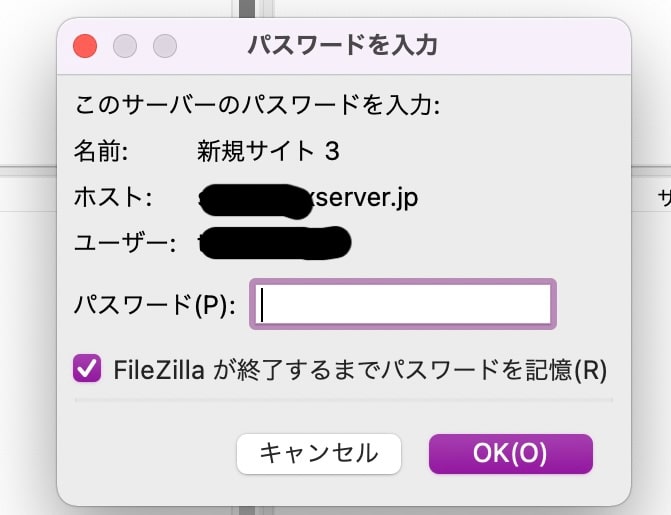Click the dark vertical splitter above the dialog
The image size is (671, 515).
coord(247,9)
